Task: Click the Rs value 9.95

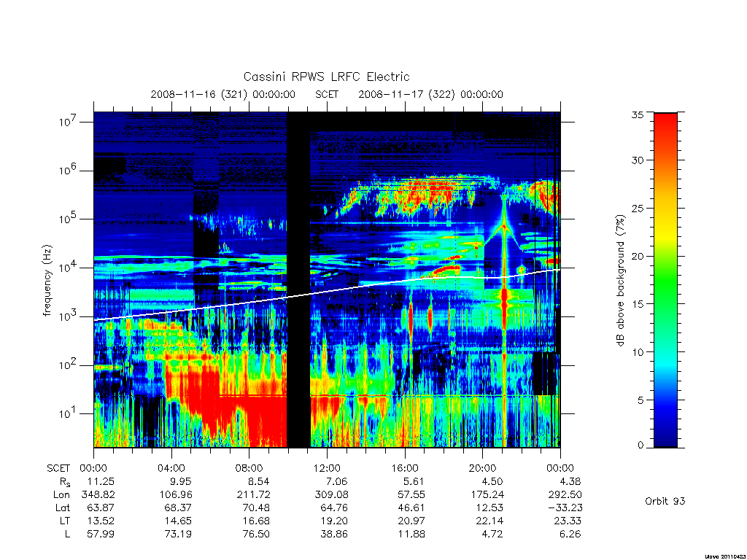Action: pyautogui.click(x=179, y=481)
